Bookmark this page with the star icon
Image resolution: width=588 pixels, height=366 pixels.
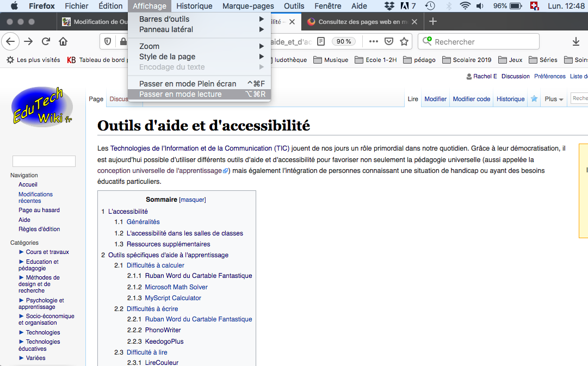pos(404,42)
